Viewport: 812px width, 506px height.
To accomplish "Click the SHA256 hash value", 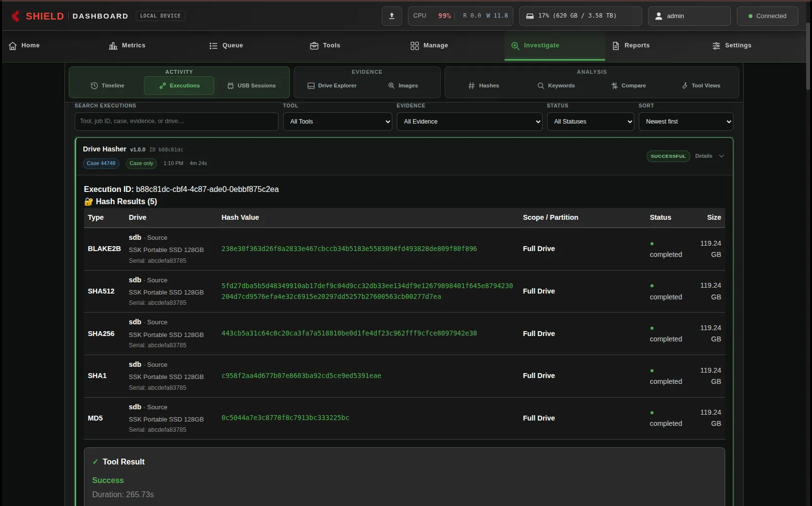I will tap(349, 334).
